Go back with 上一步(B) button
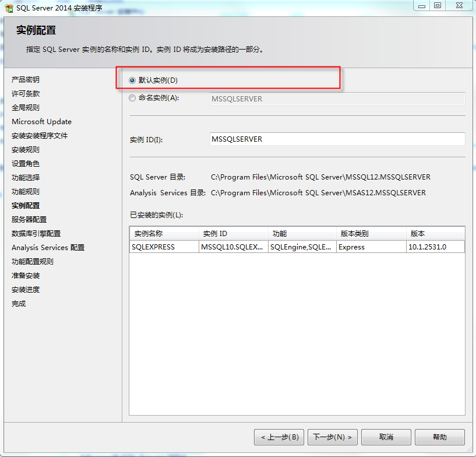476x457 pixels. click(x=279, y=437)
